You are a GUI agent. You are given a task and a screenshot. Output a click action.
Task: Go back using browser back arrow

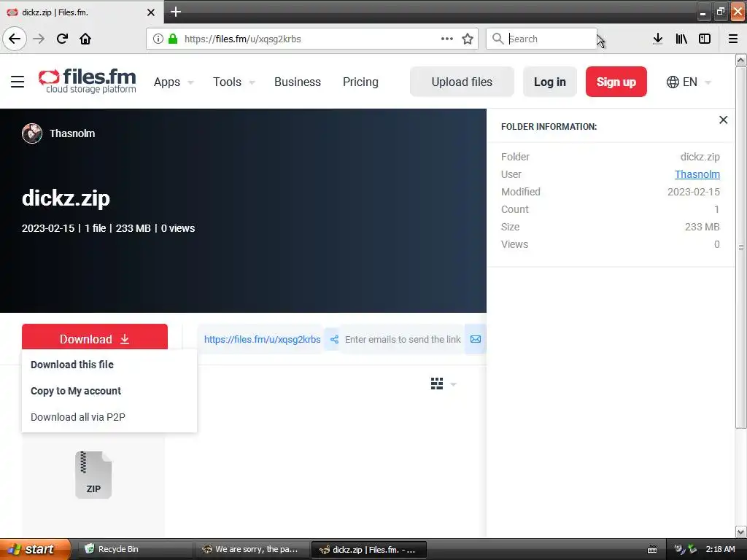(x=15, y=39)
